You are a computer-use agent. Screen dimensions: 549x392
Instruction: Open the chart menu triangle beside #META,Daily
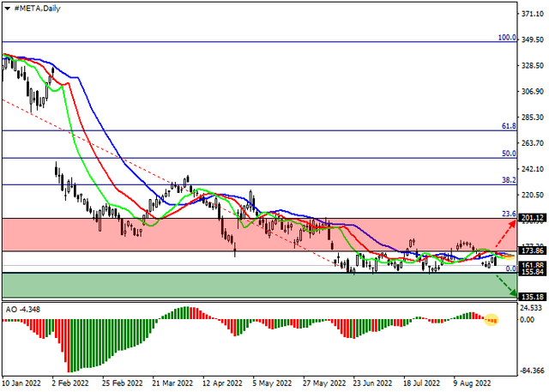pos(7,9)
